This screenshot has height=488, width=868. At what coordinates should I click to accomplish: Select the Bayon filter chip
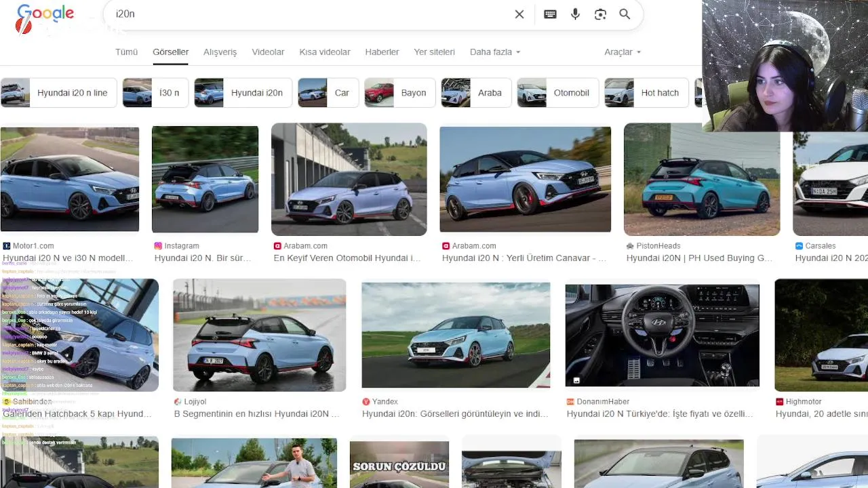pyautogui.click(x=400, y=93)
